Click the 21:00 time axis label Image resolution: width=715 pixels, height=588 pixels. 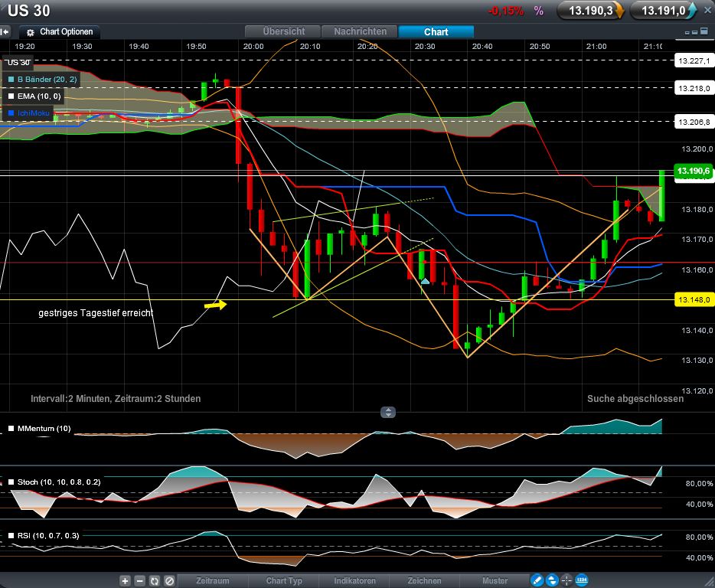596,47
